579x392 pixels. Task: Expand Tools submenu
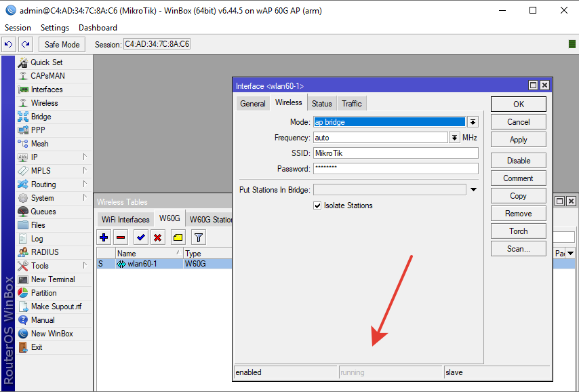point(85,266)
